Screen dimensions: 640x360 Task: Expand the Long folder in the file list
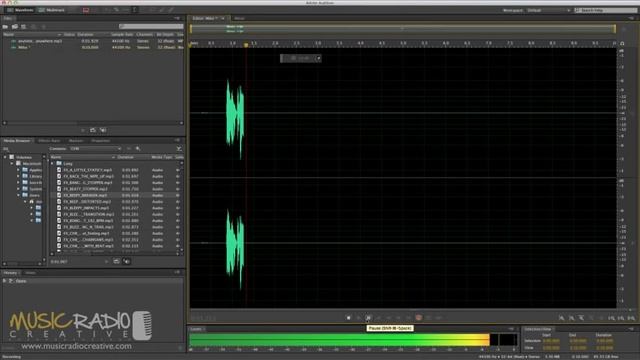click(52, 164)
